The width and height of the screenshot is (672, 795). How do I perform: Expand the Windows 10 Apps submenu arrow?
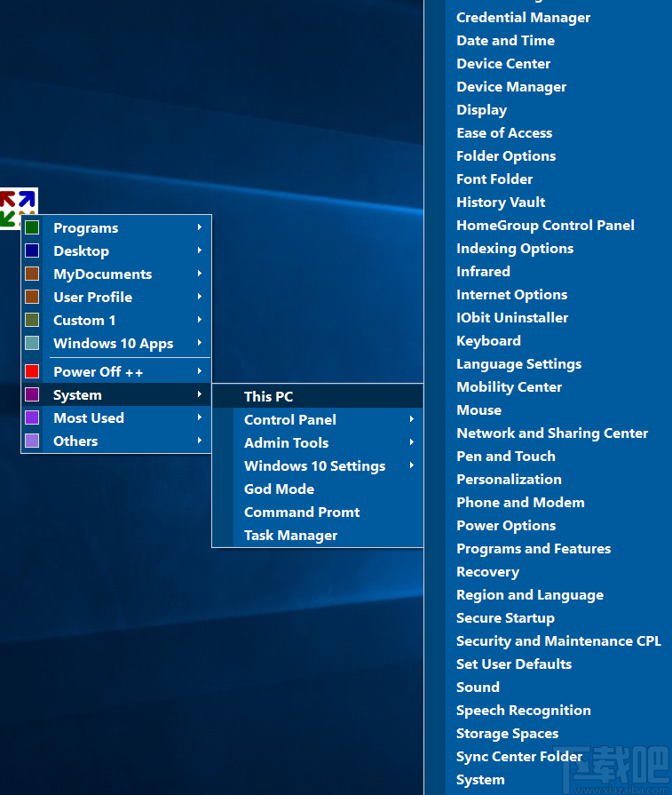(200, 342)
